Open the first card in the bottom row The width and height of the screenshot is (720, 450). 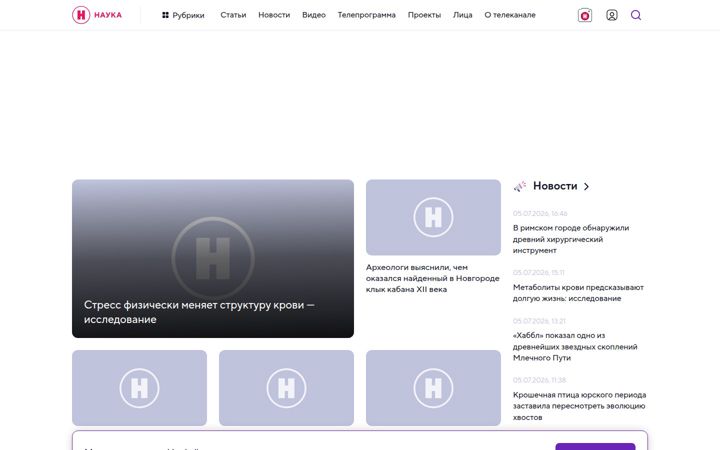(139, 388)
